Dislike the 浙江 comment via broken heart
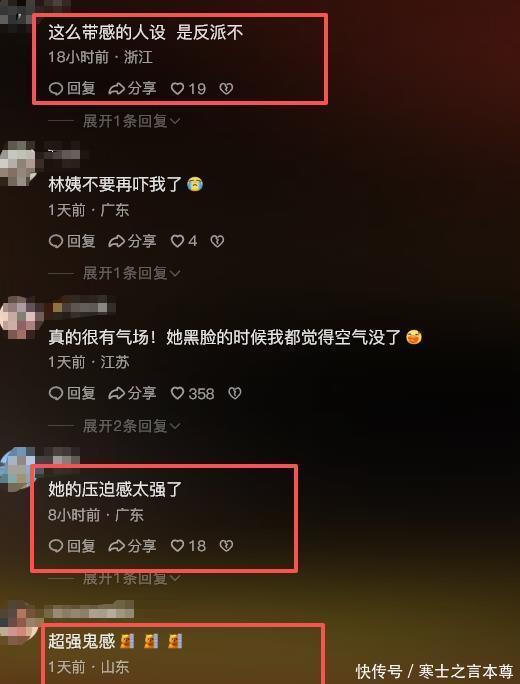 pos(226,89)
